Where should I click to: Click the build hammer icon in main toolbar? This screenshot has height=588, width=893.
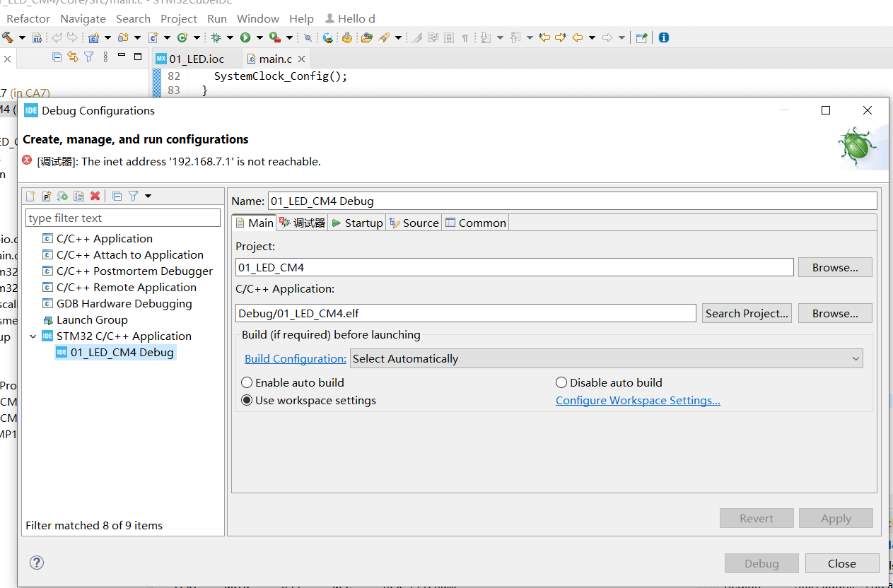[x=7, y=37]
